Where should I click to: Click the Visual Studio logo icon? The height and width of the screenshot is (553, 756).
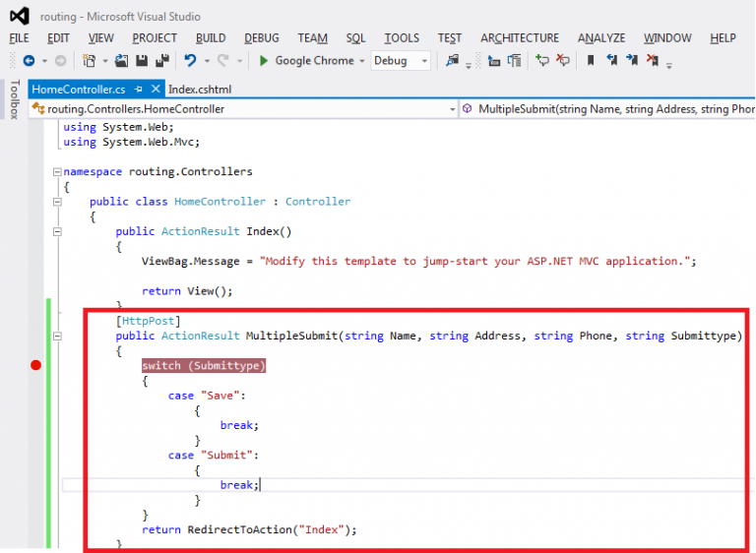click(20, 17)
